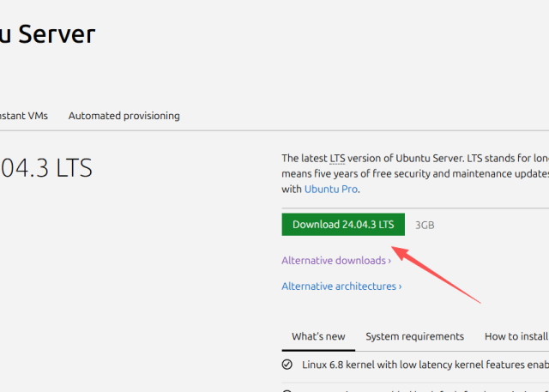This screenshot has height=392, width=549.
Task: Select the What's new tab
Action: [x=318, y=336]
